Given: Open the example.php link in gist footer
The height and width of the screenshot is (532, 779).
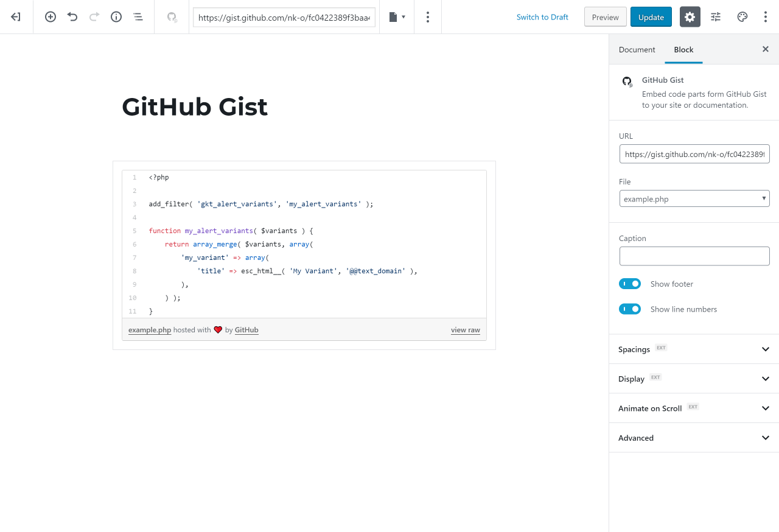Looking at the screenshot, I should pos(150,330).
